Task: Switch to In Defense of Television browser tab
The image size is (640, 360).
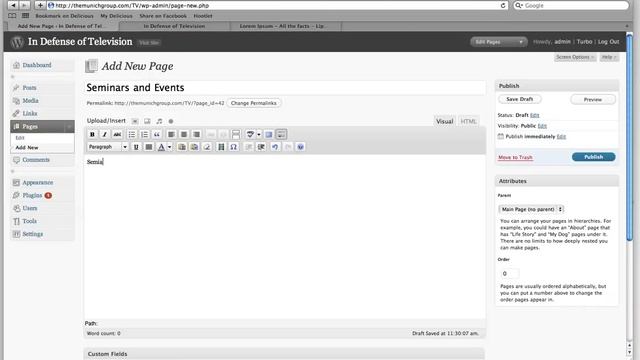Action: coord(174,26)
